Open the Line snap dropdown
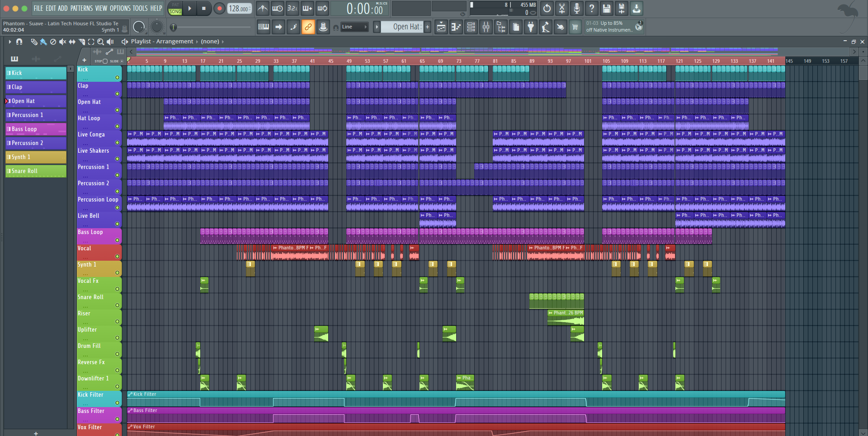The width and height of the screenshot is (868, 436). point(354,27)
